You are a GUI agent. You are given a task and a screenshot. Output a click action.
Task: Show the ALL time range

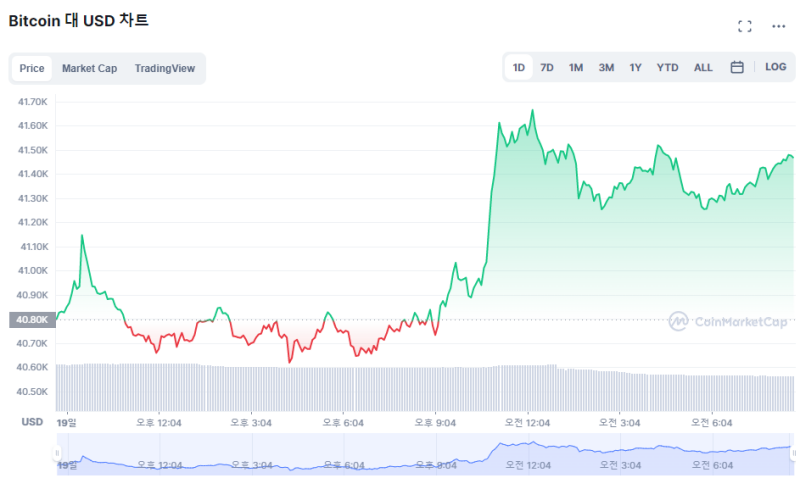coord(703,67)
